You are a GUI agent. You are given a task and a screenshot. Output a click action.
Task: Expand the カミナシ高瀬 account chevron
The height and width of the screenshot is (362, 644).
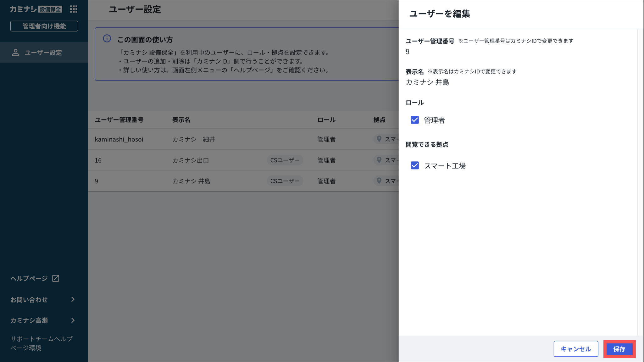(73, 320)
